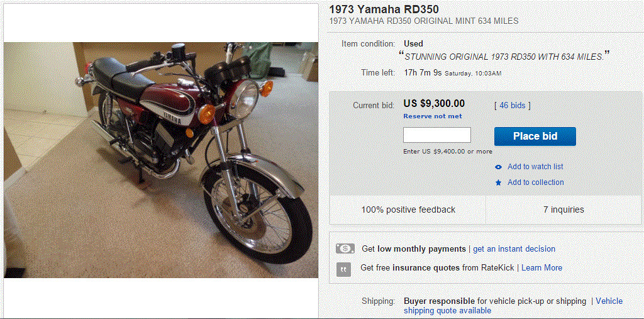Viewport: 644px width, 319px height.
Task: Choose the Add to collection link
Action: (x=535, y=182)
